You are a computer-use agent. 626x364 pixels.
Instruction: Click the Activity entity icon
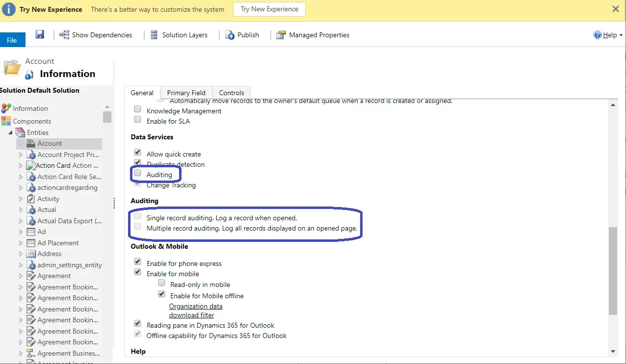point(31,199)
